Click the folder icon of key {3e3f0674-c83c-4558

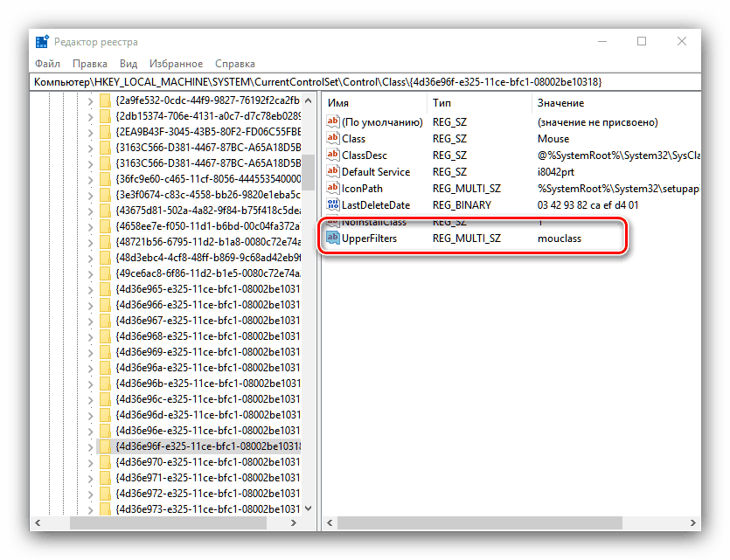[106, 195]
